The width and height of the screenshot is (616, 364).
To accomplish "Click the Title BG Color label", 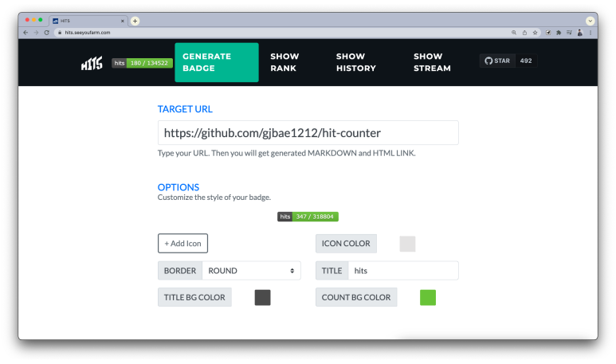I will tap(194, 297).
